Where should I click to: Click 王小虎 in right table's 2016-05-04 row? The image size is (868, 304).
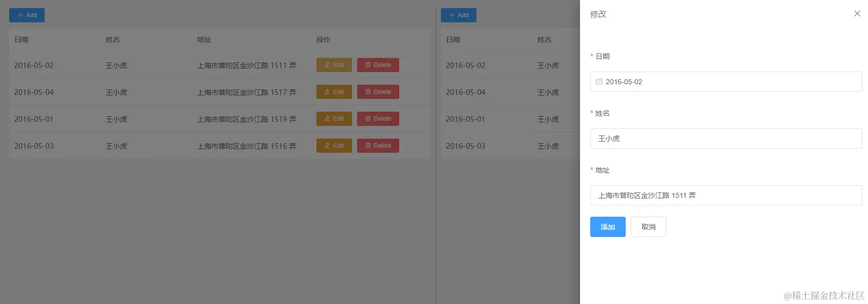548,92
